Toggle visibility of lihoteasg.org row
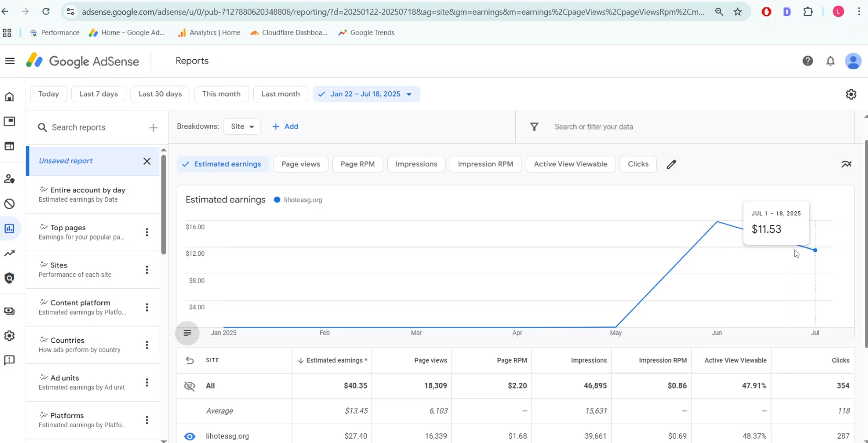 (x=190, y=436)
